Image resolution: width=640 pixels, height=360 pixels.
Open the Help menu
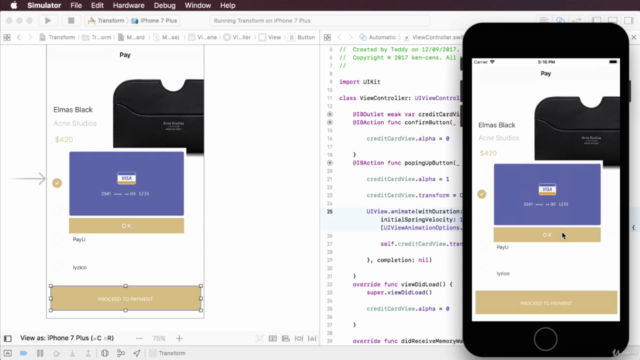click(228, 5)
